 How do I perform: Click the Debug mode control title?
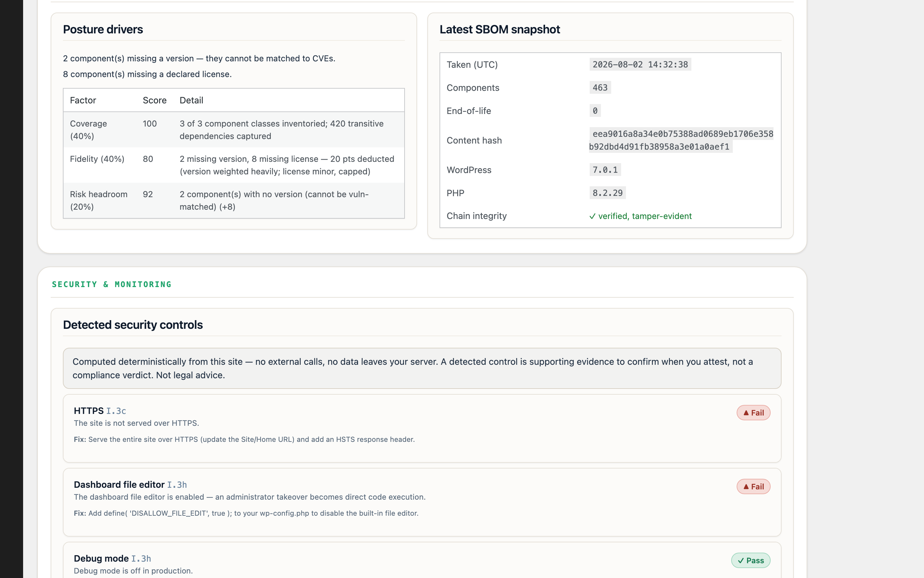tap(101, 558)
